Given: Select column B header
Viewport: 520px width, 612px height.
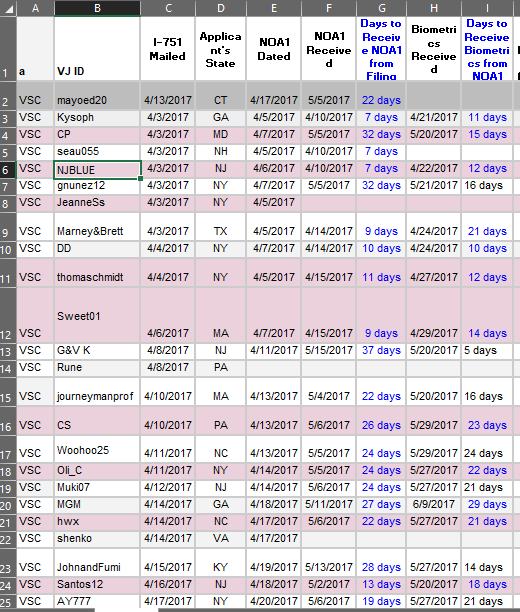Looking at the screenshot, I should click(97, 8).
